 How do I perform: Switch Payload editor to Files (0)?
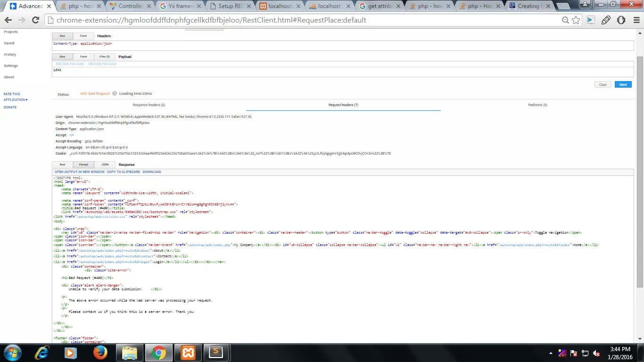coord(105,57)
